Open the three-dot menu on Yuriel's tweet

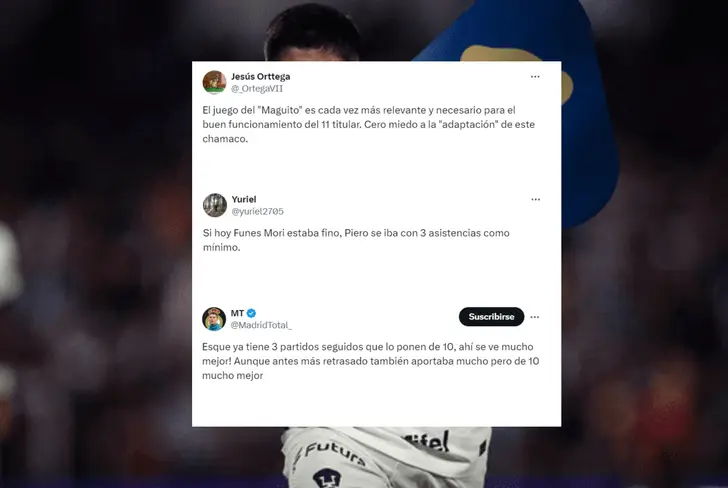coord(535,199)
